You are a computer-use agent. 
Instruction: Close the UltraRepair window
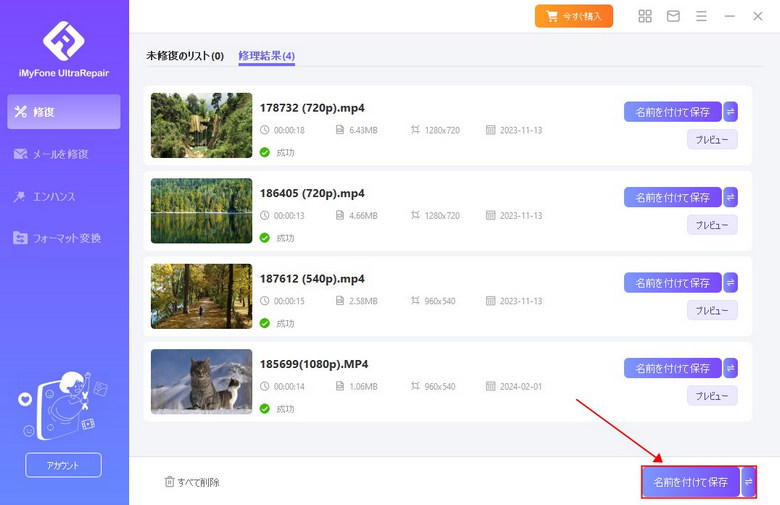[x=758, y=16]
